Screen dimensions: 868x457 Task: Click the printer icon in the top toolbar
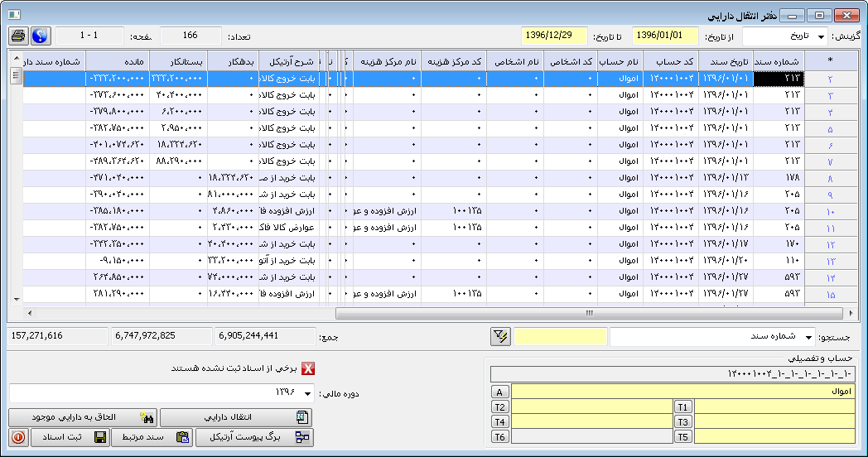19,36
